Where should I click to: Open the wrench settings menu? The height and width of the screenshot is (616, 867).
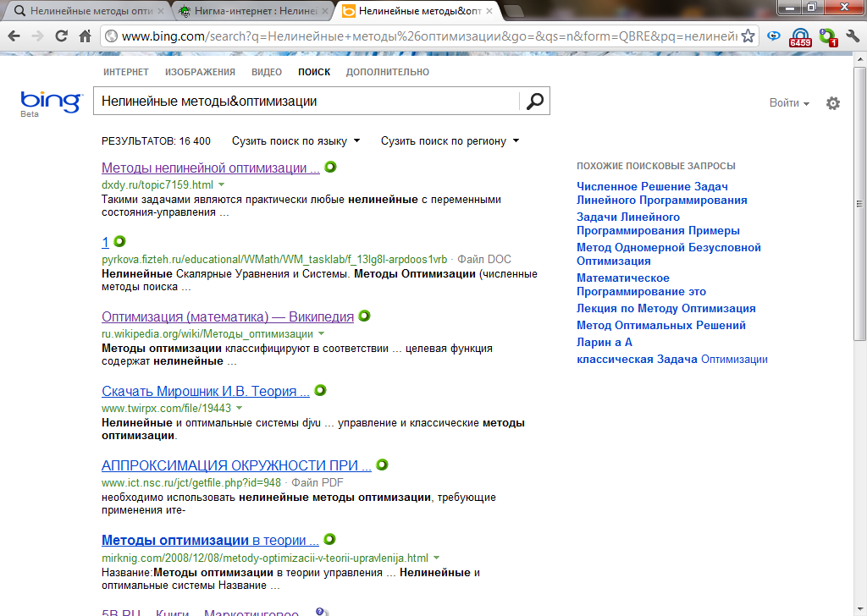[853, 36]
